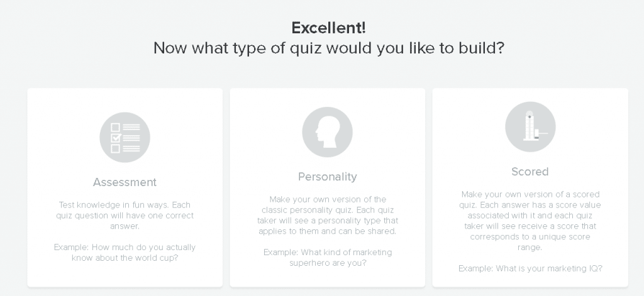Viewport: 644px width, 296px height.
Task: Select the Personality head silhouette icon
Action: 327,132
